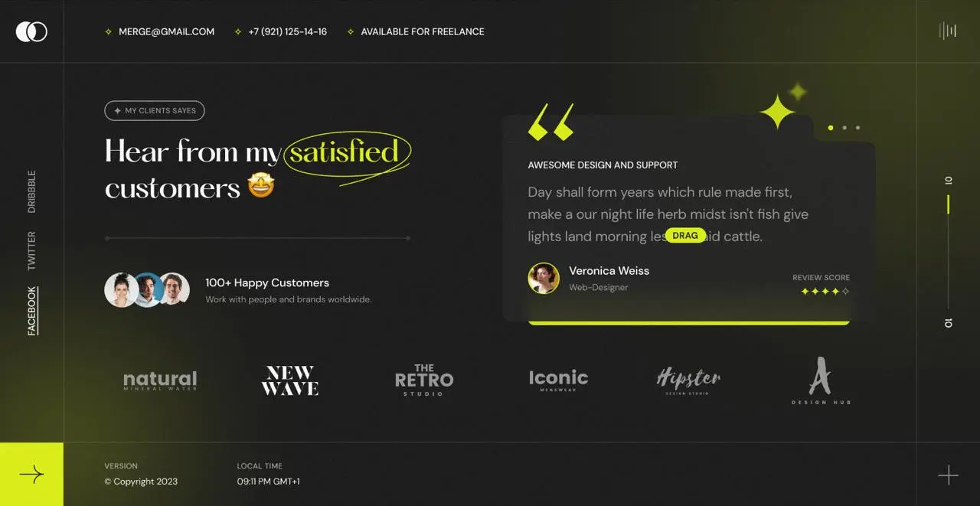Click the yellow DRAG badge
Image resolution: width=980 pixels, height=506 pixels.
click(x=685, y=236)
